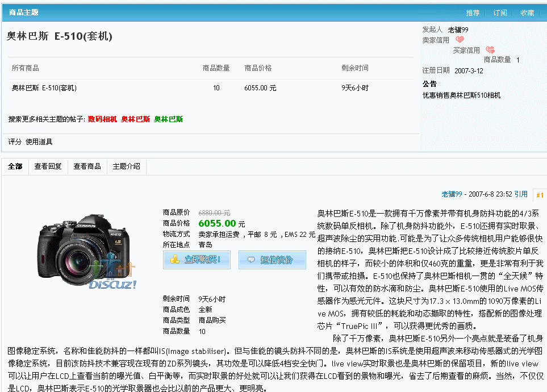Click 收藏 to bookmark this topic
Screen dimensions: 547x392
click(527, 13)
